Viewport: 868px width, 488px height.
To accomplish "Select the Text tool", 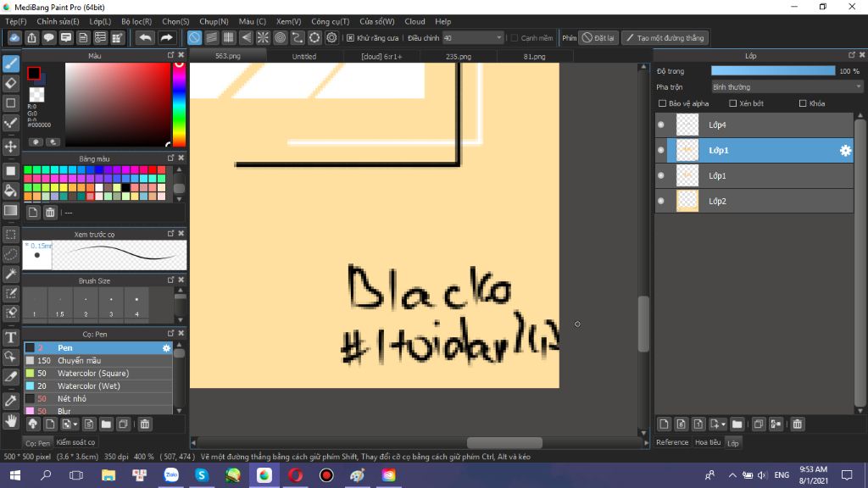I will click(x=11, y=337).
